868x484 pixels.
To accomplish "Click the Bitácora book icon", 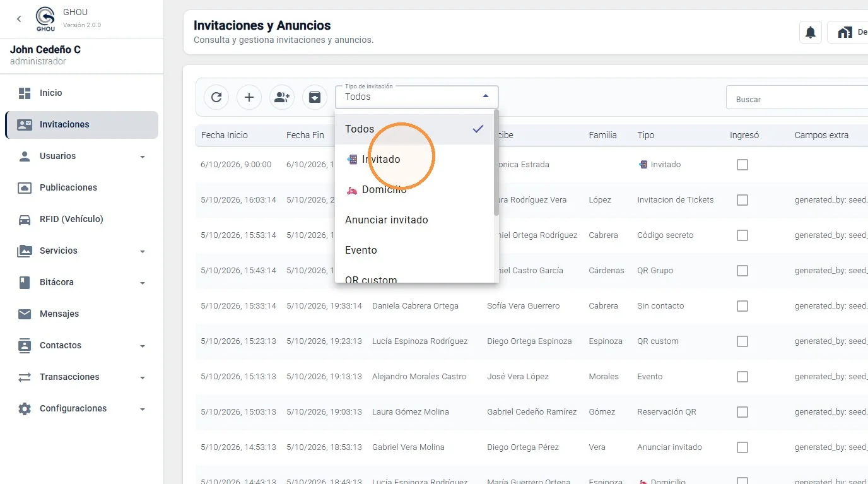I will [x=25, y=282].
